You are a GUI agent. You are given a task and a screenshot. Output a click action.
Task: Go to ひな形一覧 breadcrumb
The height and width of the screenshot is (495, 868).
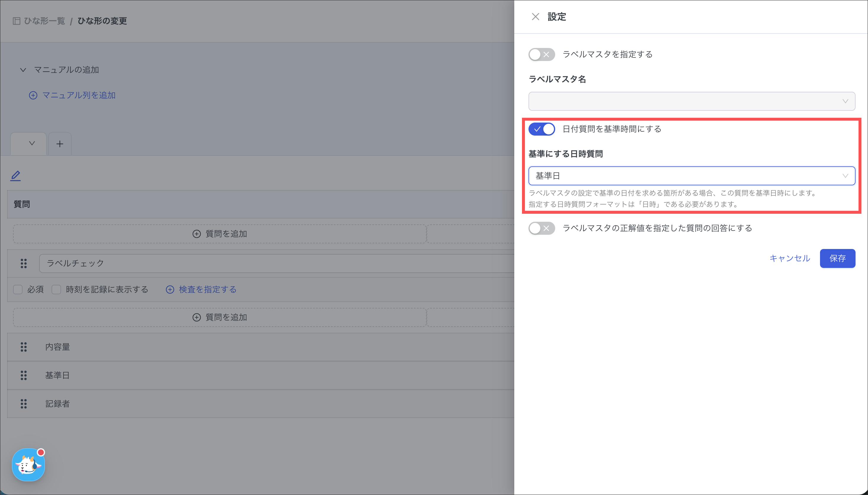44,21
